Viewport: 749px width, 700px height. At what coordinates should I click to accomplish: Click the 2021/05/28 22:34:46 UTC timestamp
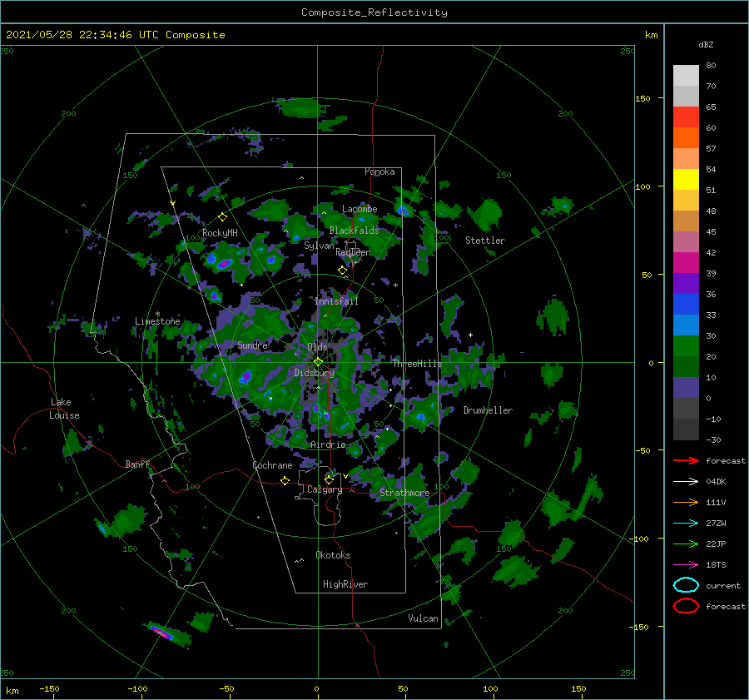coord(82,35)
